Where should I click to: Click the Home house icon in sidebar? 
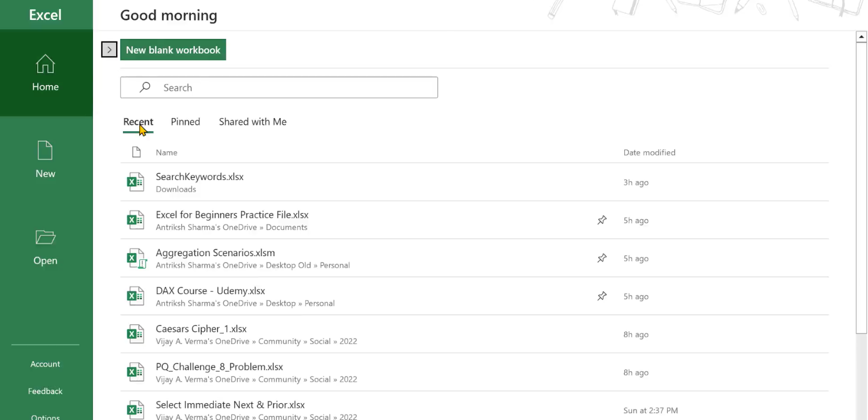(45, 64)
